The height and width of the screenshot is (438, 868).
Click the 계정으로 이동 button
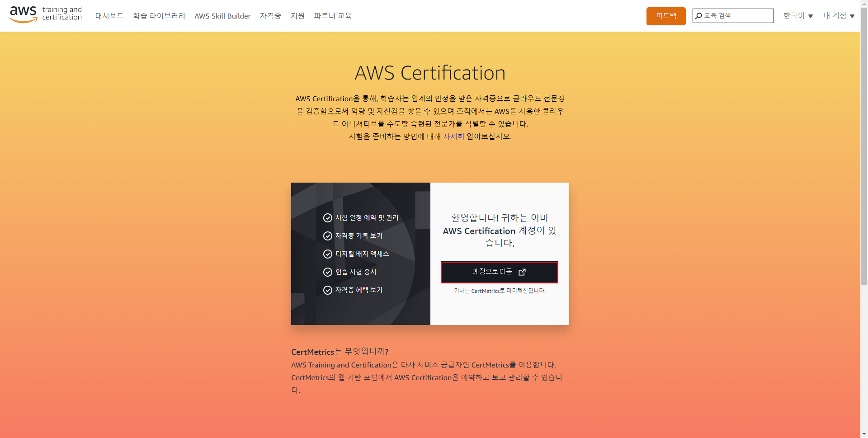(x=500, y=272)
